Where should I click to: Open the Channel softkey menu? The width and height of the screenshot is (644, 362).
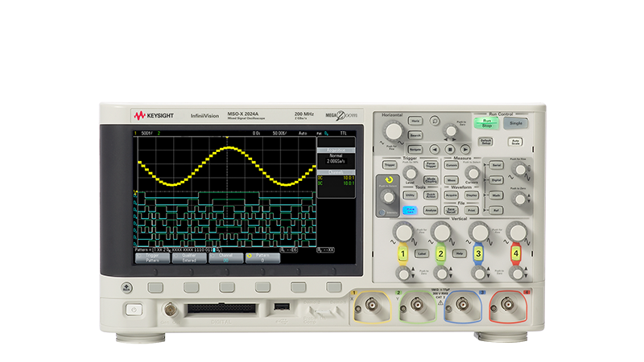[x=226, y=286]
